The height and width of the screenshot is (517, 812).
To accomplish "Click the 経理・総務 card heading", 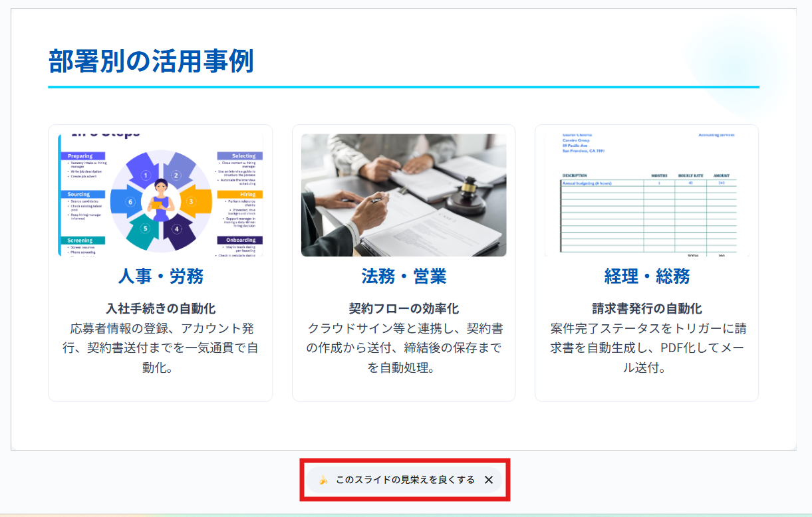I will pos(647,276).
